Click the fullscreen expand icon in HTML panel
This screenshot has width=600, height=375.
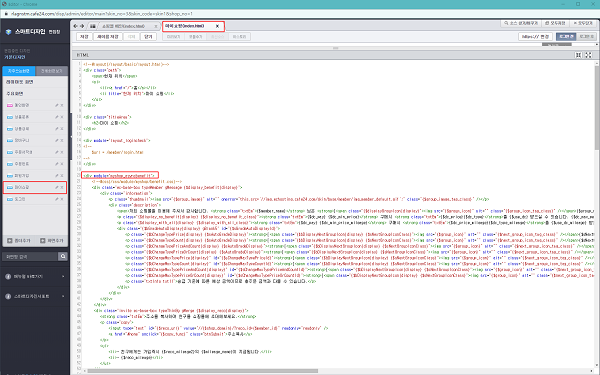(589, 55)
